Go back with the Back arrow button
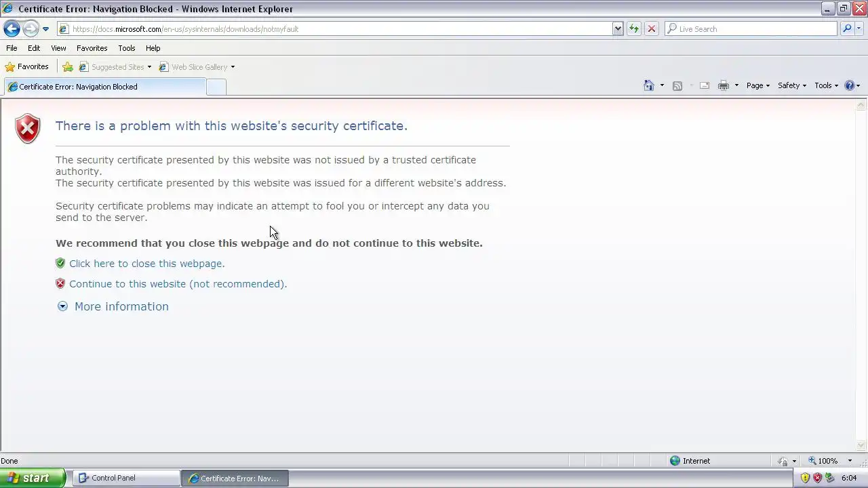868x488 pixels. tap(12, 28)
